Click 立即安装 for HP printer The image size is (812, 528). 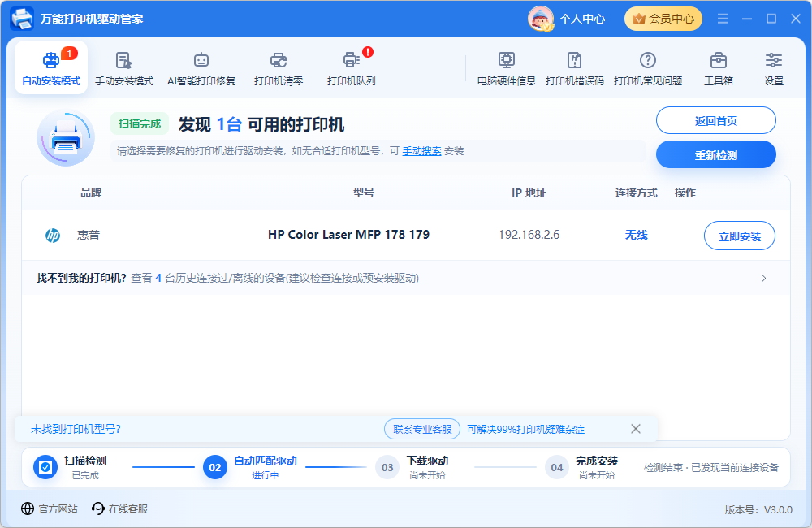[740, 236]
